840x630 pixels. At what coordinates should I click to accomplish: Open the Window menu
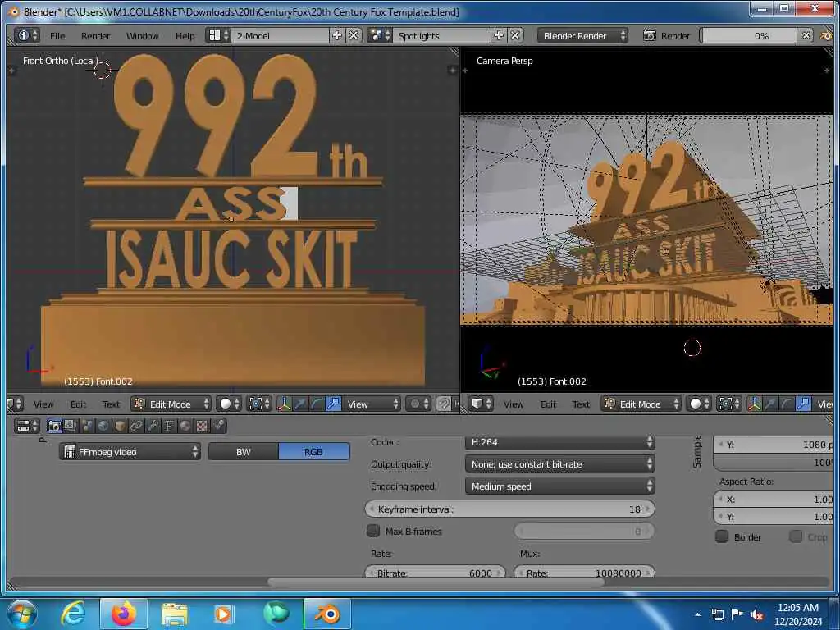pos(142,36)
